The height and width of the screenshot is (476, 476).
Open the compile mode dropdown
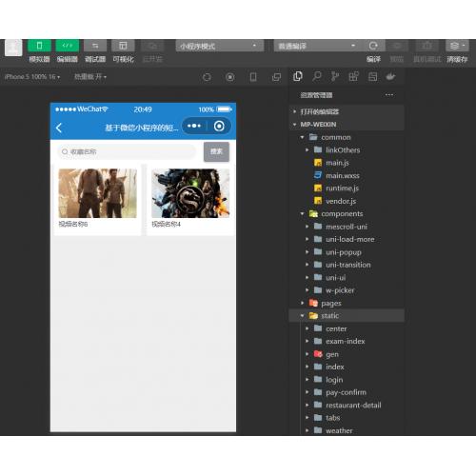pos(318,46)
